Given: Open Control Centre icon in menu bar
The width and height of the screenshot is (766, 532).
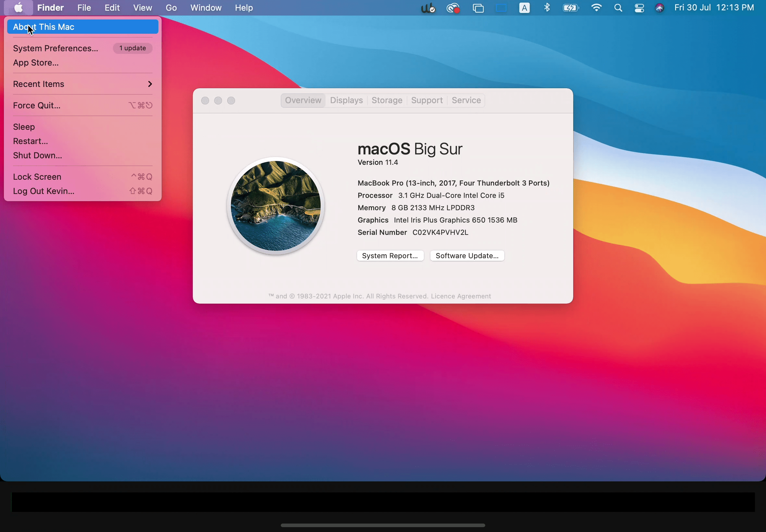Looking at the screenshot, I should coord(639,8).
